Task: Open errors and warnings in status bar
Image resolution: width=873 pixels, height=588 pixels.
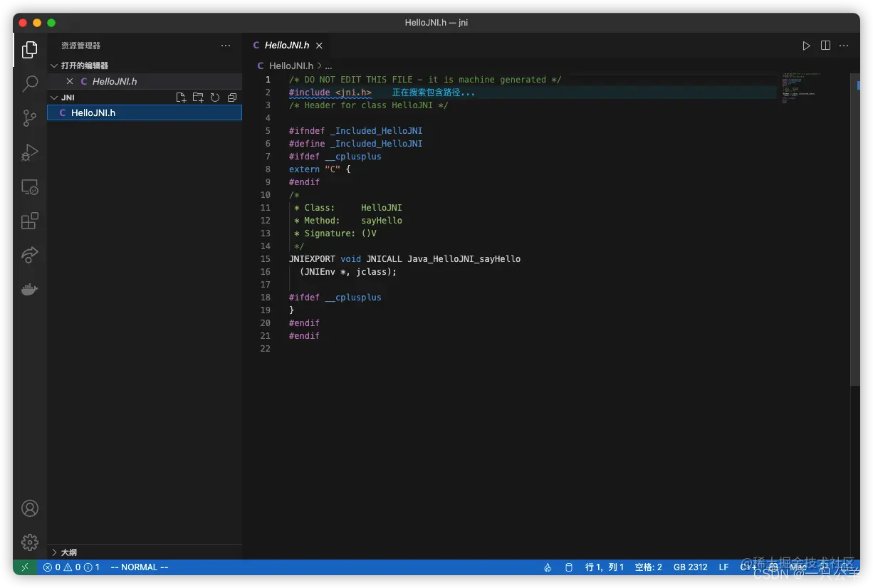Action: point(71,567)
